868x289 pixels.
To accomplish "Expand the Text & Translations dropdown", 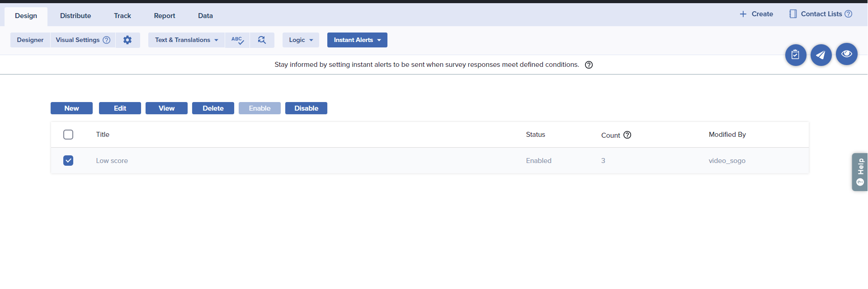I will [x=186, y=40].
